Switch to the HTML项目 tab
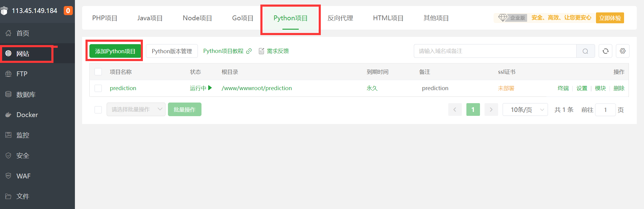The width and height of the screenshot is (644, 209). click(388, 18)
